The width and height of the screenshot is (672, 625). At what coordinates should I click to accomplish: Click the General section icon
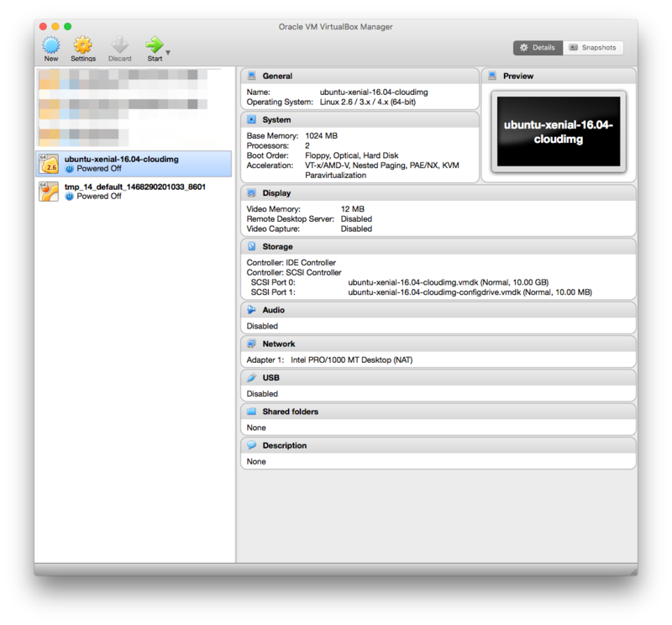pos(251,76)
